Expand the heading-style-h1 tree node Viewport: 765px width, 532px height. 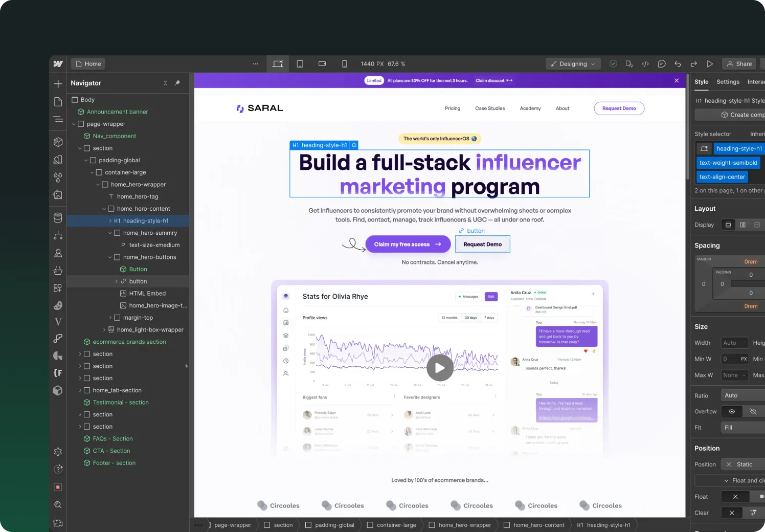110,221
